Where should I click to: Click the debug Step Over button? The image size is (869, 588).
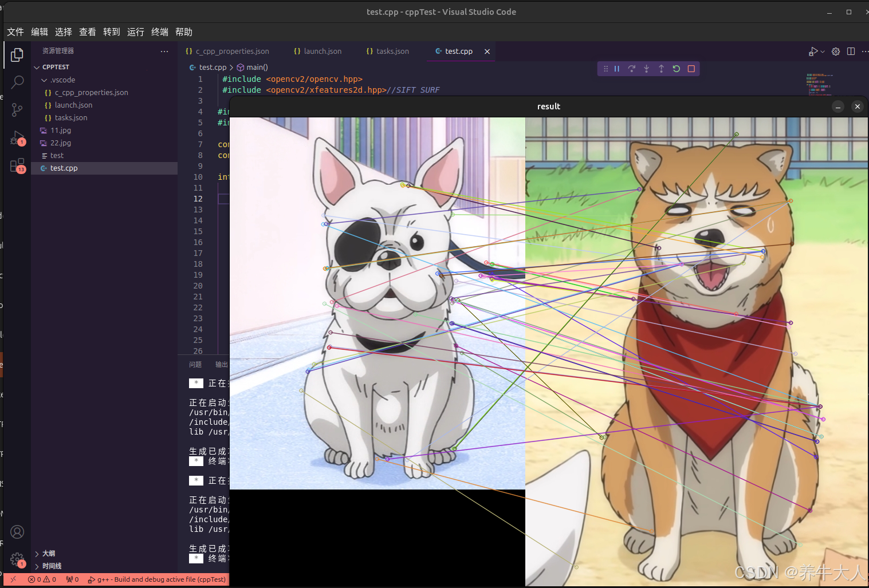[x=632, y=69]
